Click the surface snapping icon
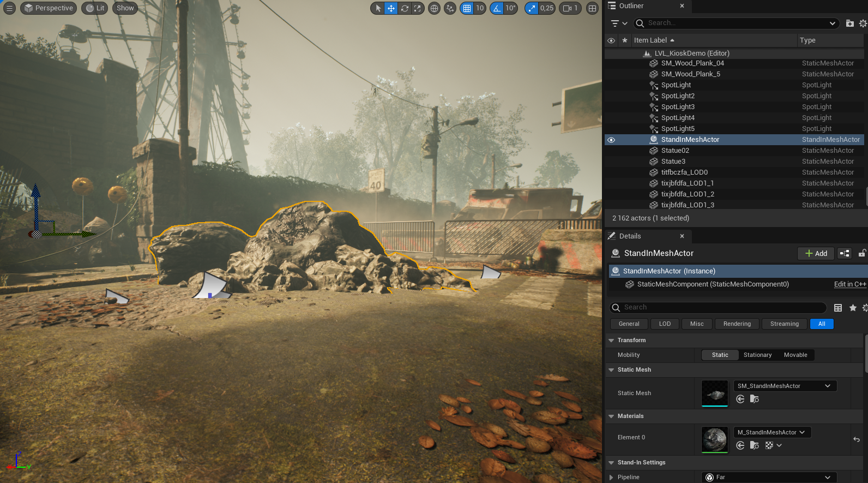868x483 pixels. tap(450, 8)
